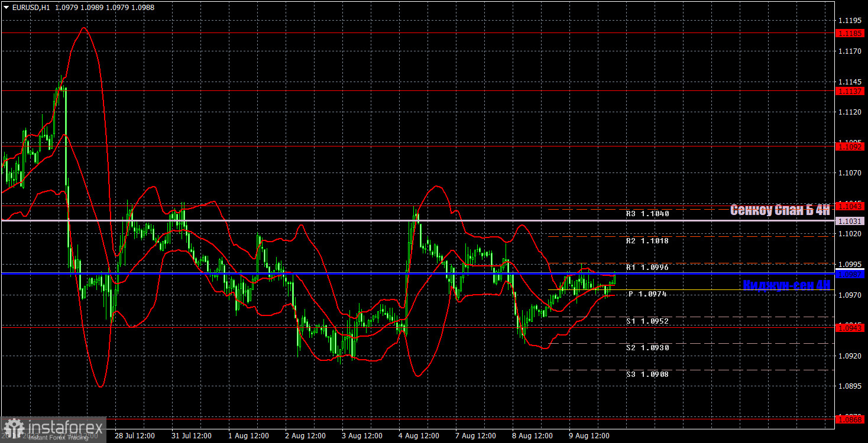Select the R3 1.1040 pivot label

647,214
